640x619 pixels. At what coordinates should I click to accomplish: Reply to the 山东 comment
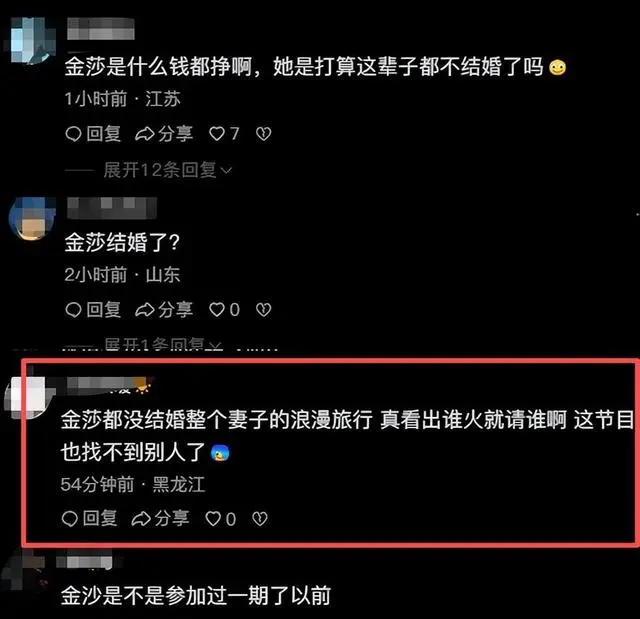coord(93,310)
